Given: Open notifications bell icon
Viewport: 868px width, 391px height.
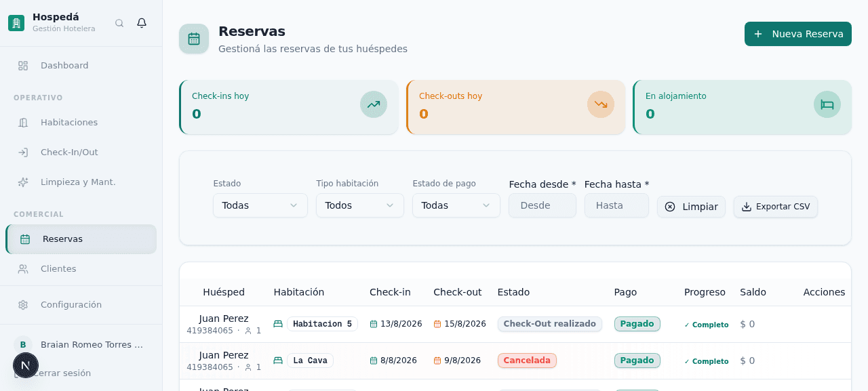Looking at the screenshot, I should coord(142,23).
